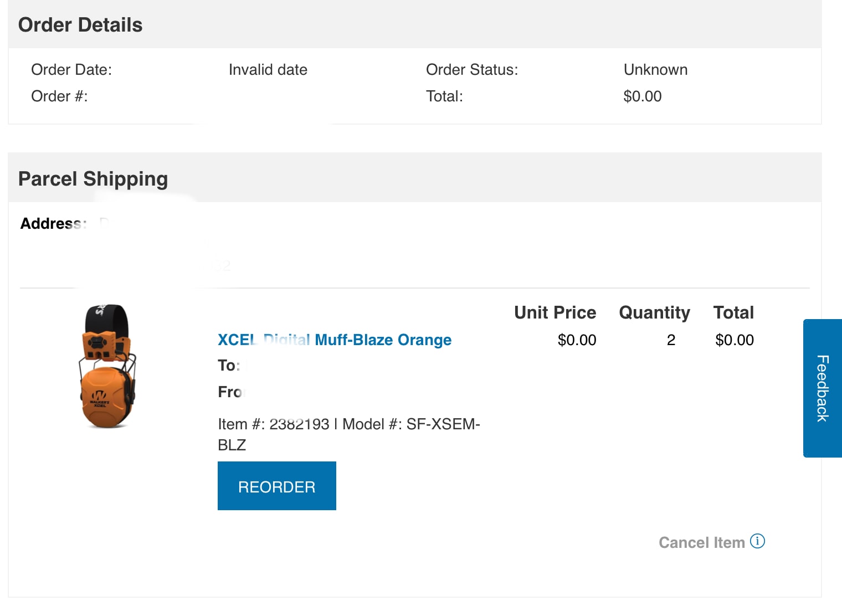Click the Cancel Item link

[701, 542]
